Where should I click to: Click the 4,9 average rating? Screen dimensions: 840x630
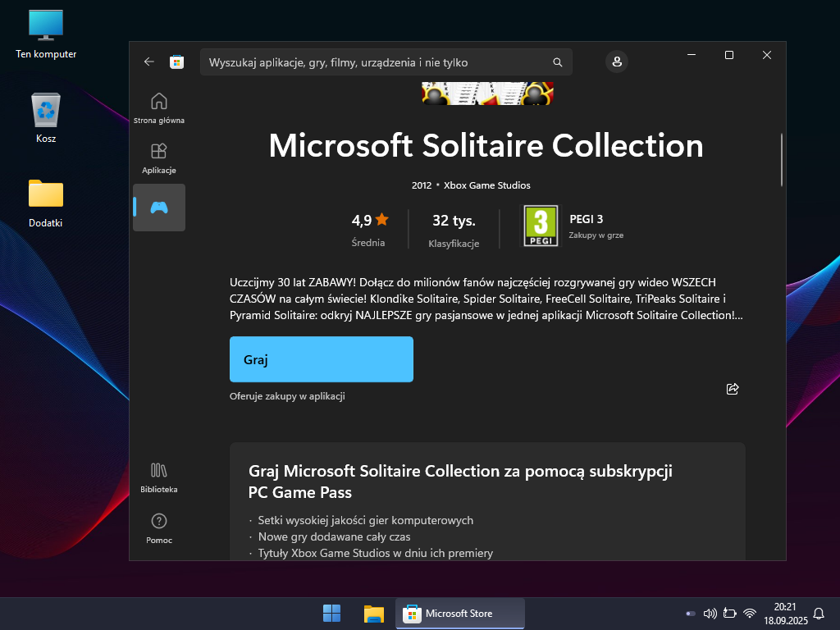(369, 220)
